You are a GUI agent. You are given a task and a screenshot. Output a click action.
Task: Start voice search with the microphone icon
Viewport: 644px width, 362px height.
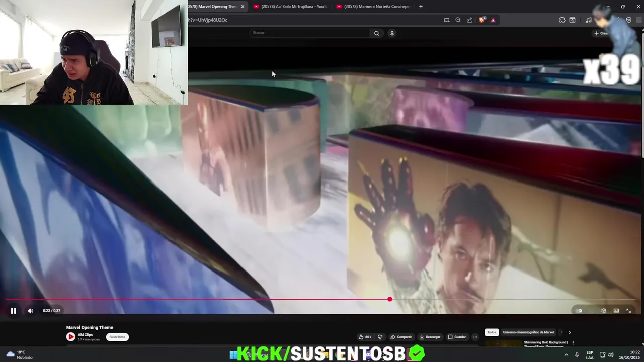coord(392,33)
